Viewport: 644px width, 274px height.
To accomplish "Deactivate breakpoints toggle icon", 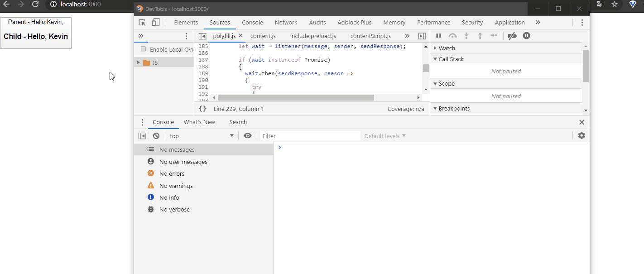I will click(x=512, y=36).
